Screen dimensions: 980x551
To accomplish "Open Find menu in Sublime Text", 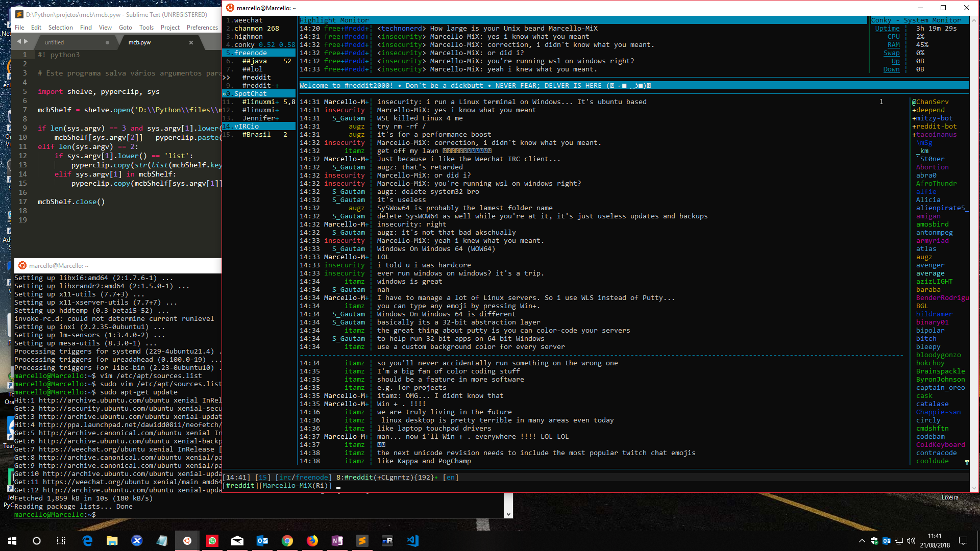I will point(86,28).
